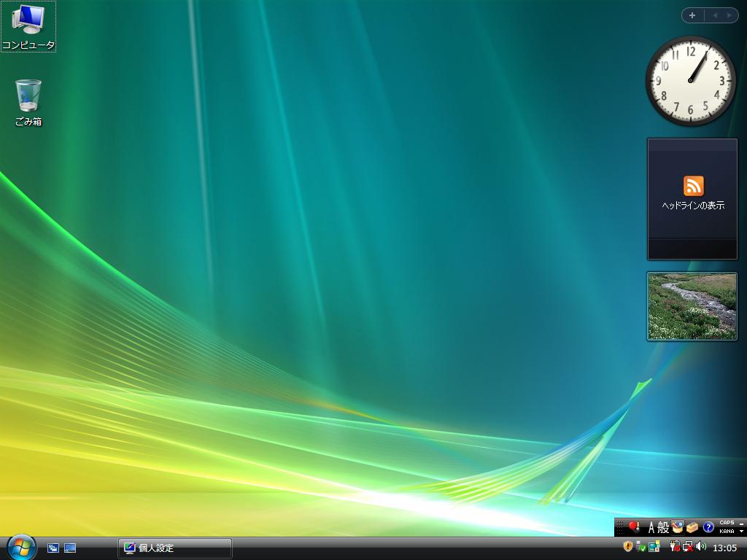Click the IME 'A' input mode indicator
Screen dimensions: 747x560
click(651, 527)
